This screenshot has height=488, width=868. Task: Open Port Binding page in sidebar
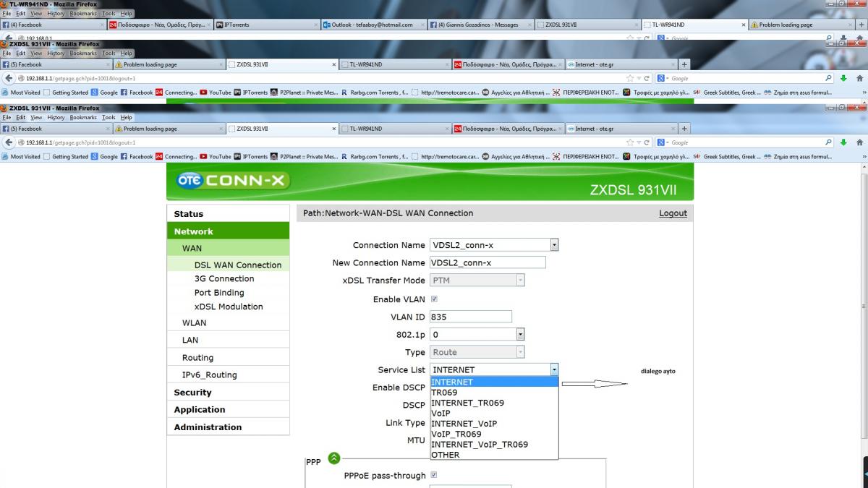(x=219, y=293)
